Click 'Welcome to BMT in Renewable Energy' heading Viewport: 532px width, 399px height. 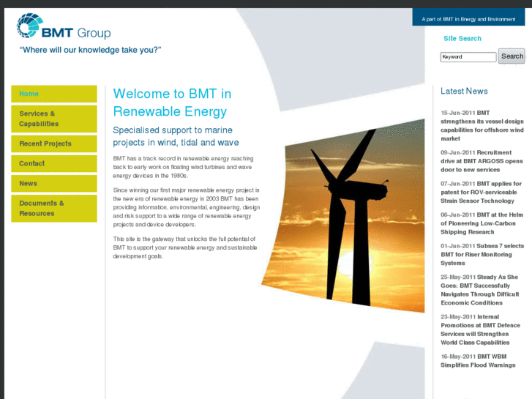coord(173,102)
